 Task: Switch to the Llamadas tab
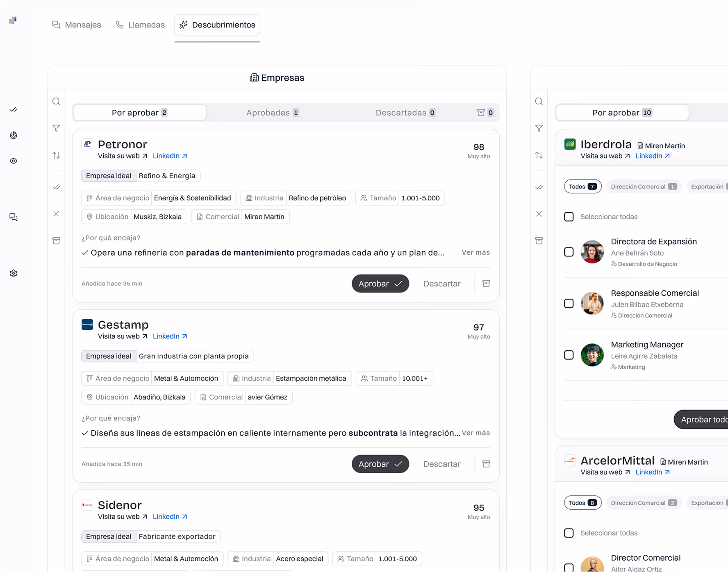(x=140, y=25)
